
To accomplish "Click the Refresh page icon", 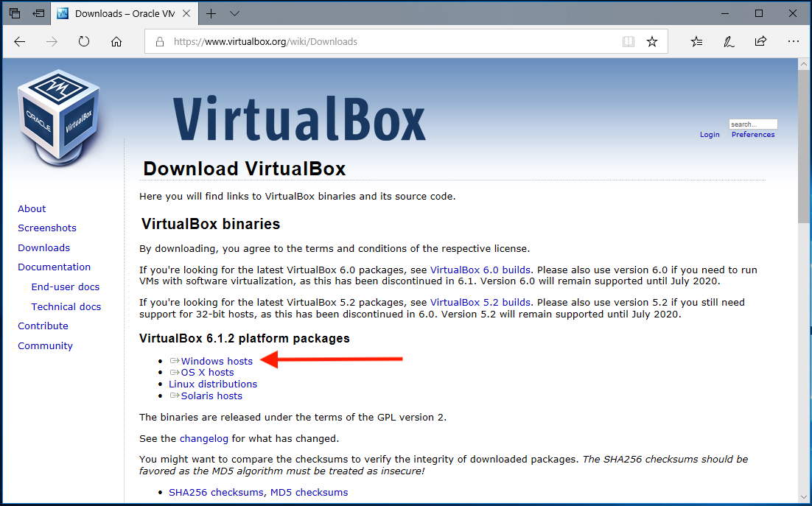I will tap(84, 42).
